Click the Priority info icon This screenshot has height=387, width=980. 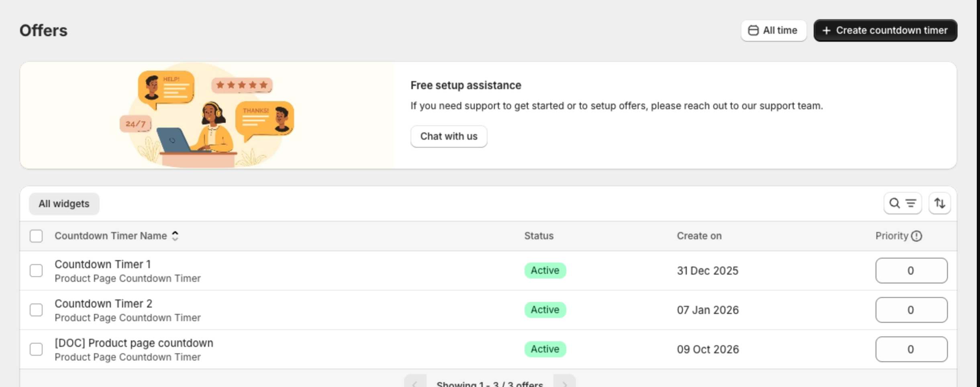[x=917, y=236]
